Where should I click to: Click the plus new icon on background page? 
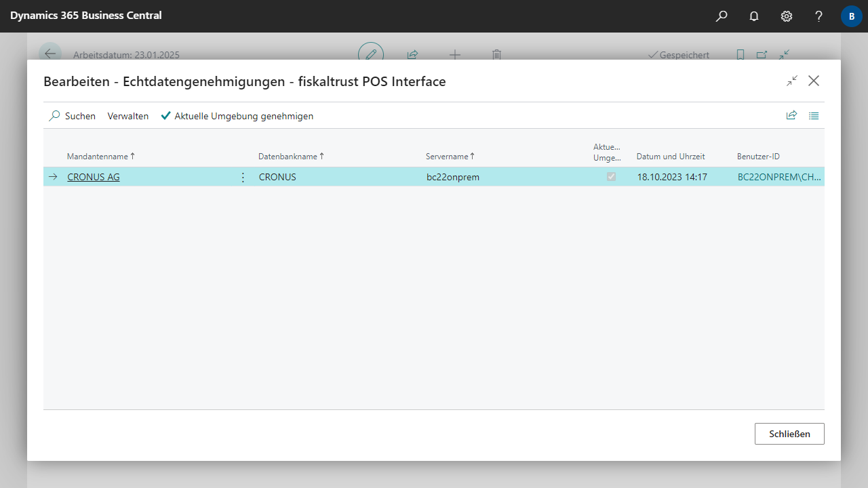455,55
